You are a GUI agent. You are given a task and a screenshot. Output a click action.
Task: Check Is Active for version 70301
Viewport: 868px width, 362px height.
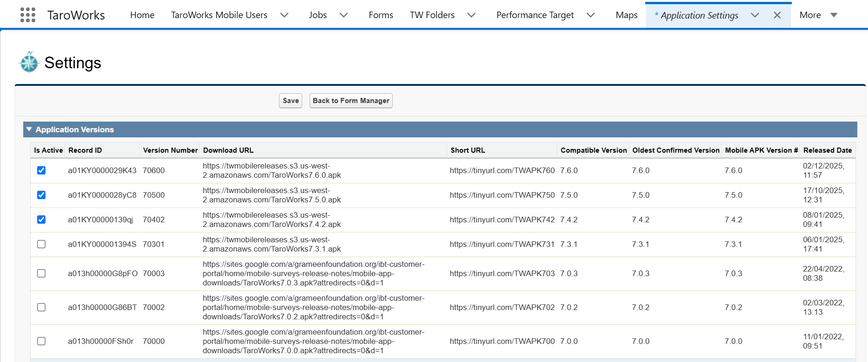pos(41,244)
